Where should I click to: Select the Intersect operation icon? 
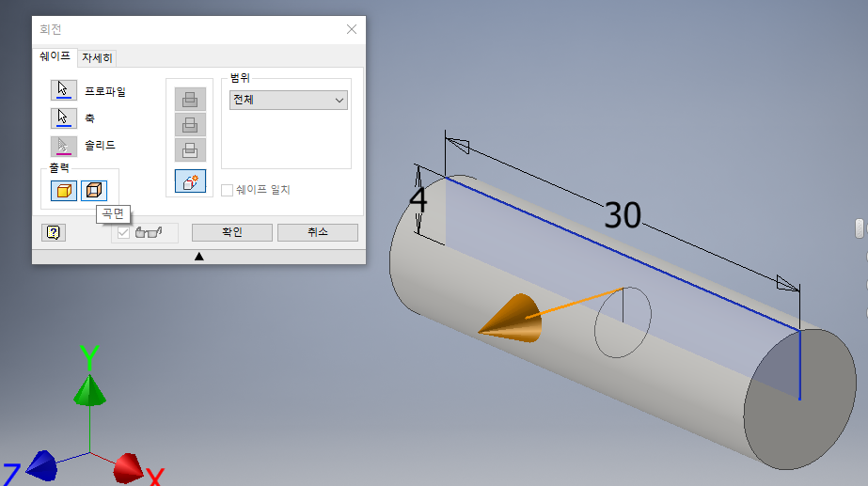190,150
